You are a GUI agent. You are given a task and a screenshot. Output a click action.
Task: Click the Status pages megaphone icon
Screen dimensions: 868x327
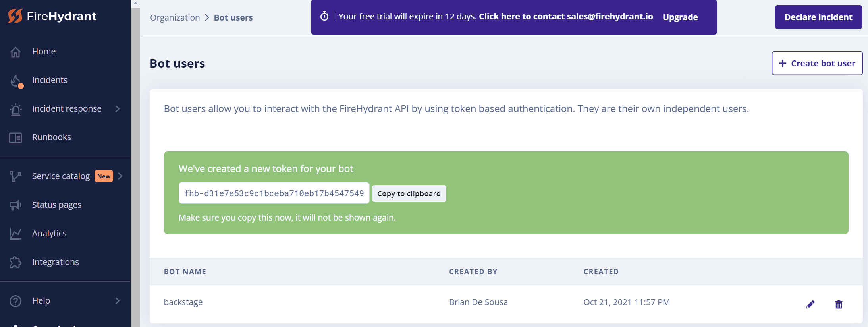click(15, 205)
